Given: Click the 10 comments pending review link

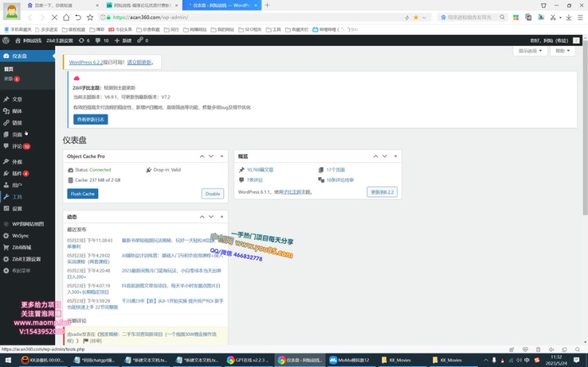Looking at the screenshot, I should point(340,180).
